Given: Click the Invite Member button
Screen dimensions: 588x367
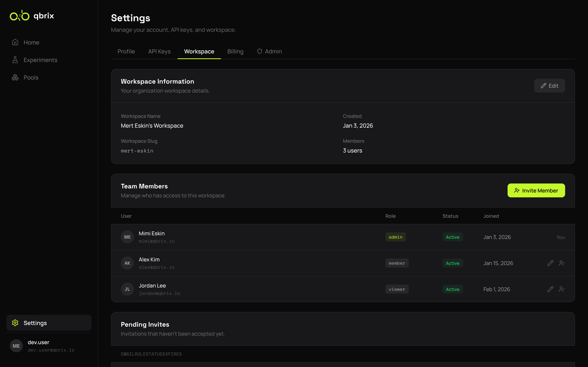Looking at the screenshot, I should [536, 190].
